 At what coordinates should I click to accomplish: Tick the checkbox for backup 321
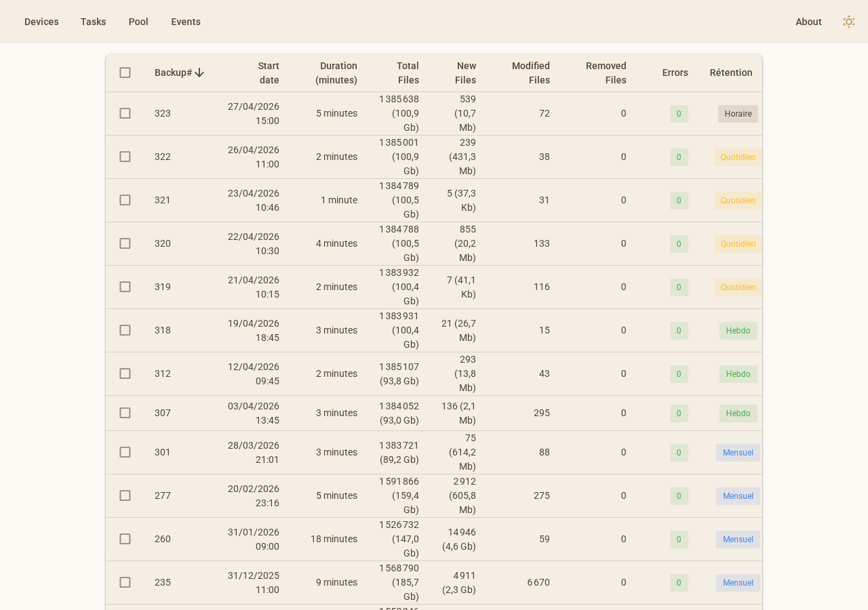point(125,200)
